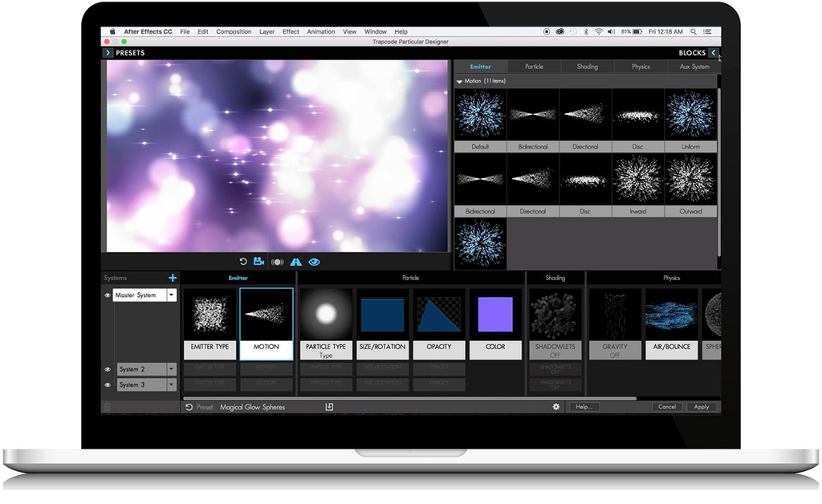822x504 pixels.
Task: Toggle the motion blur icon under preview
Action: [277, 262]
